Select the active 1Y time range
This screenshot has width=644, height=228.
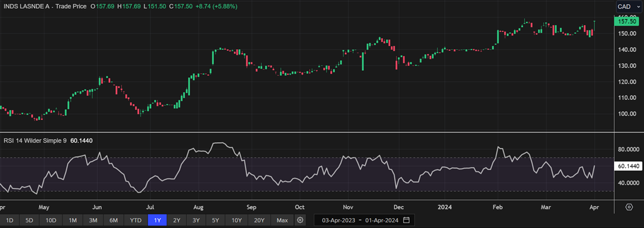point(157,220)
